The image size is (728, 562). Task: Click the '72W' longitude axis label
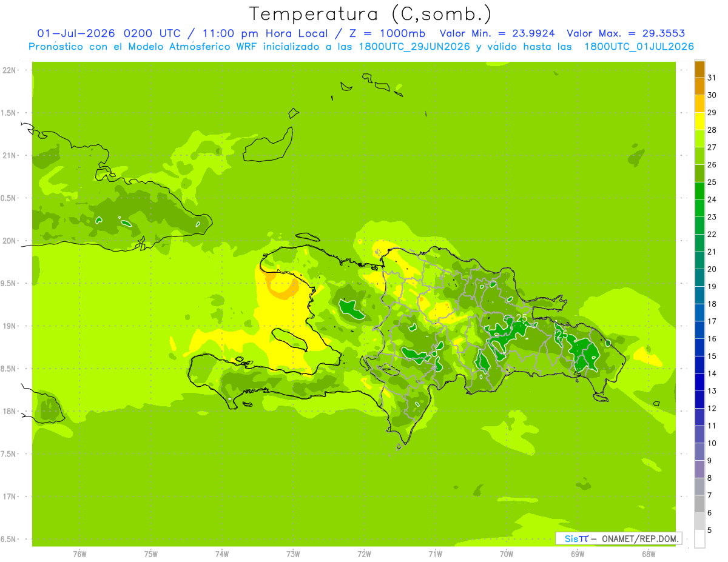[364, 554]
